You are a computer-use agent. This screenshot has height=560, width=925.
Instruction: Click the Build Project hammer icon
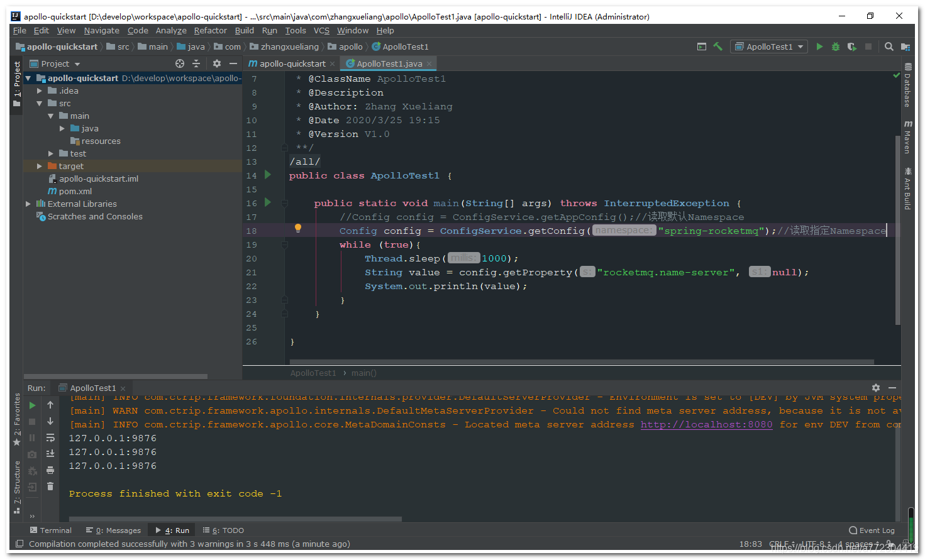click(x=719, y=47)
